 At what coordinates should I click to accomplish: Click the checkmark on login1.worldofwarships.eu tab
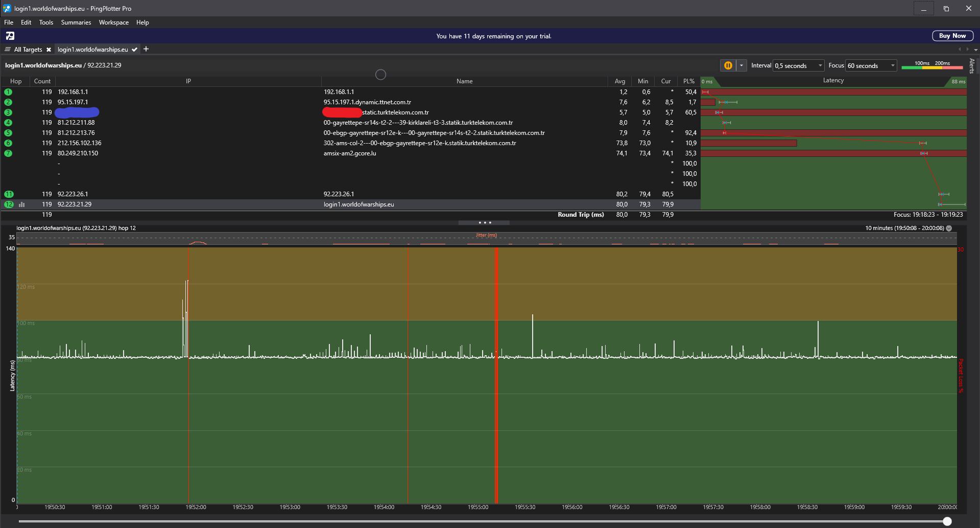coord(134,50)
